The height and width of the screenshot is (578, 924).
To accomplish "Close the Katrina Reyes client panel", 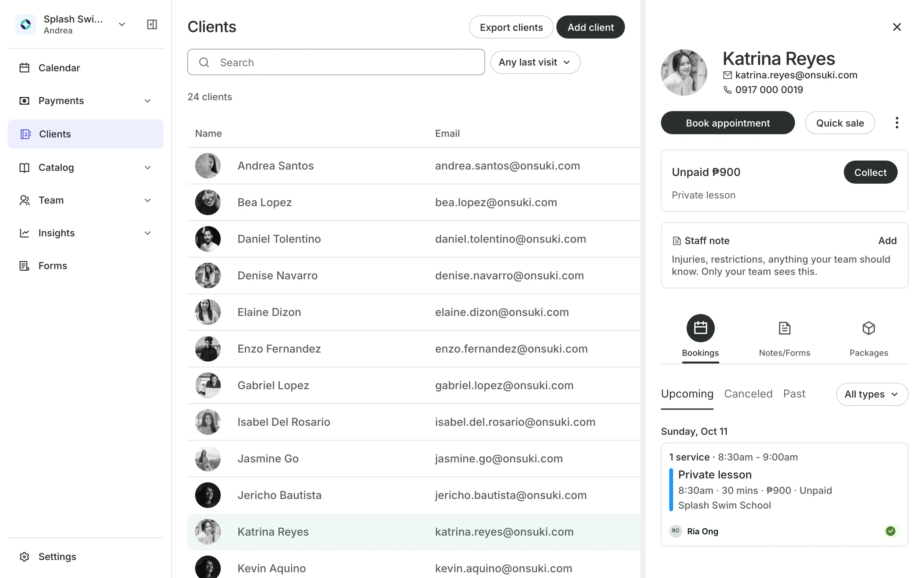I will 897,27.
